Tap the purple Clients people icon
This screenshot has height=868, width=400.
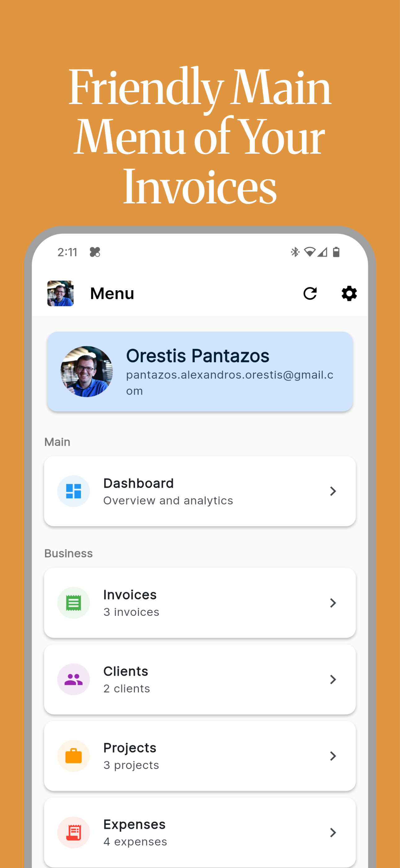pos(73,679)
